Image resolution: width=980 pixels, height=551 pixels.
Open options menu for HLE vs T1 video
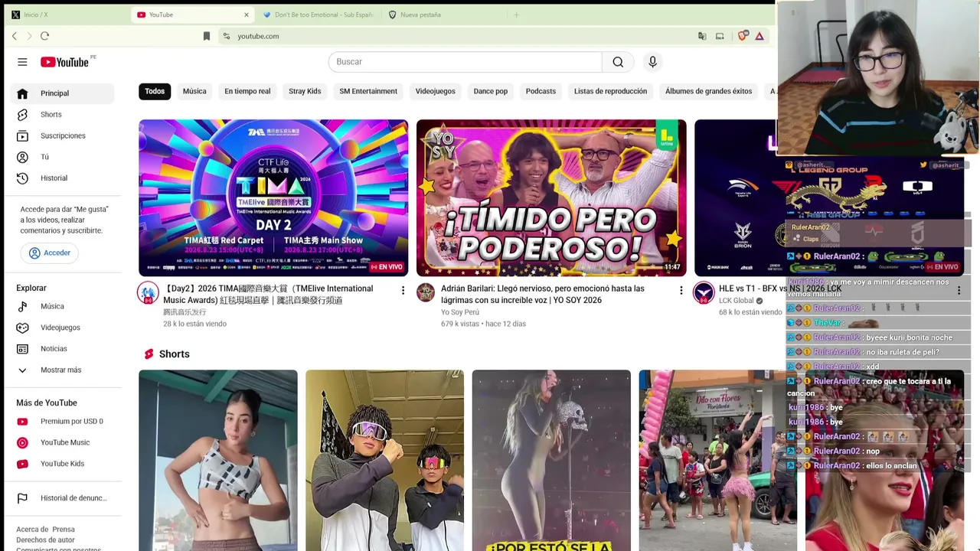[x=959, y=290]
